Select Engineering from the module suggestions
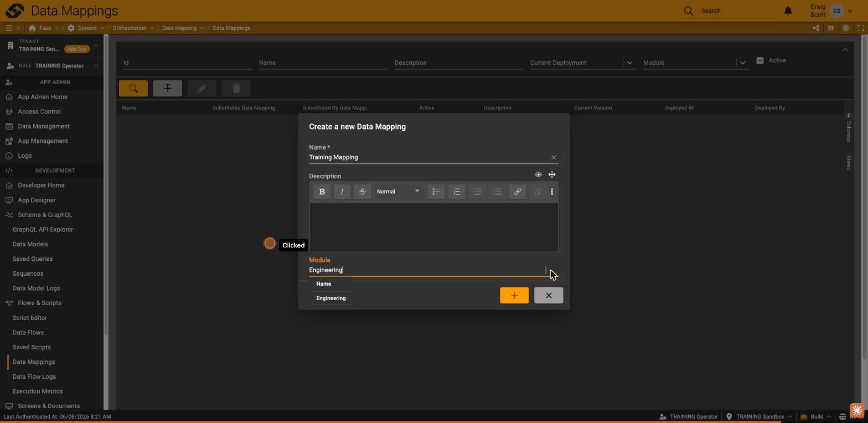Screen dimensions: 868x423 pos(331,298)
